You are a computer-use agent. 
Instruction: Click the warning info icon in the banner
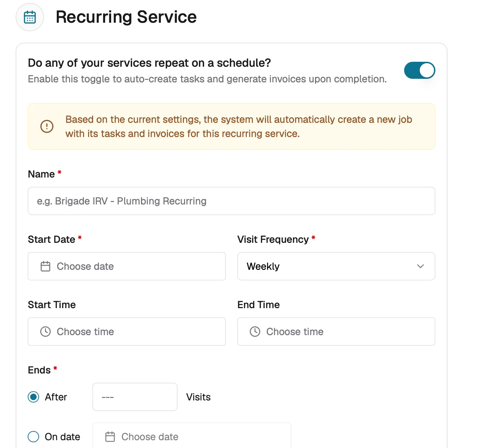pos(47,126)
